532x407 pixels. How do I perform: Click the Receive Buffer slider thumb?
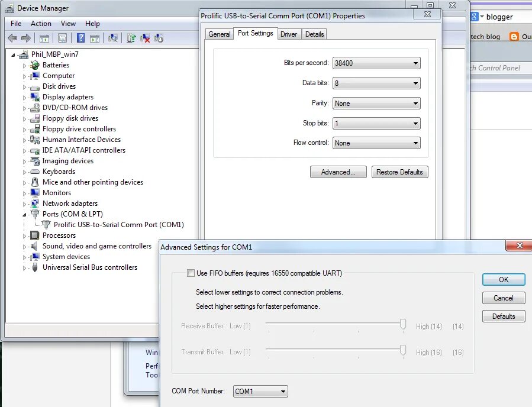pyautogui.click(x=403, y=324)
